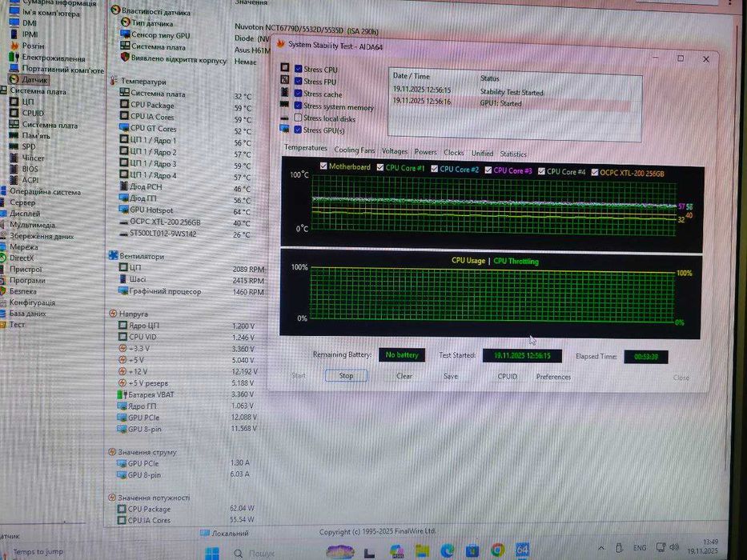The image size is (747, 560).
Task: Expand the Операційна система tree node
Action: point(3,191)
